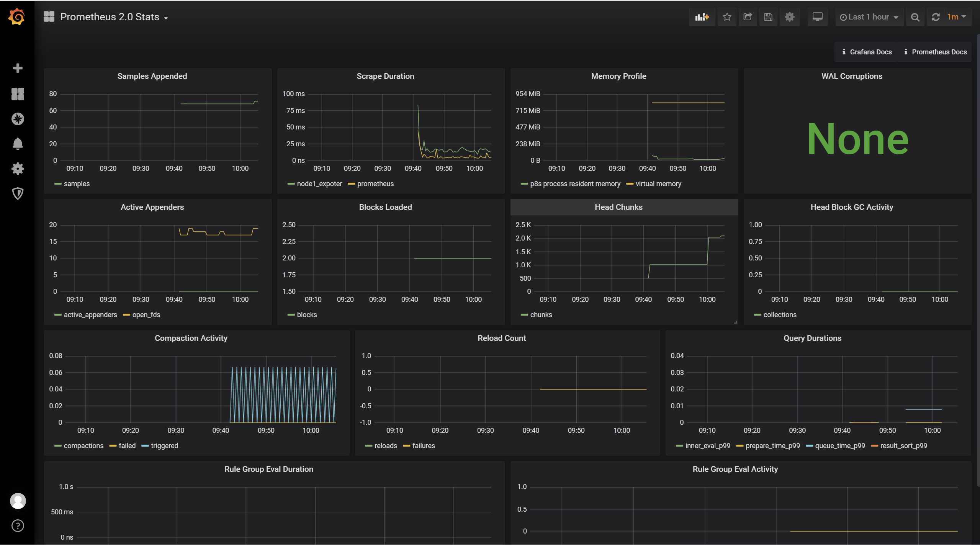Open the Dashboards icon in sidebar

point(18,94)
